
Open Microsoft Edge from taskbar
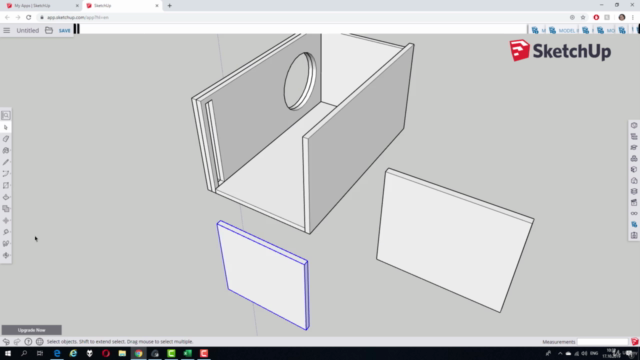click(x=57, y=353)
